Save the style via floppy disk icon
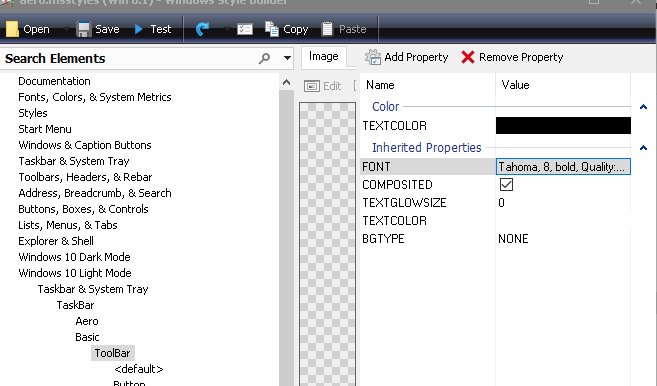Image resolution: width=657 pixels, height=386 pixels. [x=83, y=29]
